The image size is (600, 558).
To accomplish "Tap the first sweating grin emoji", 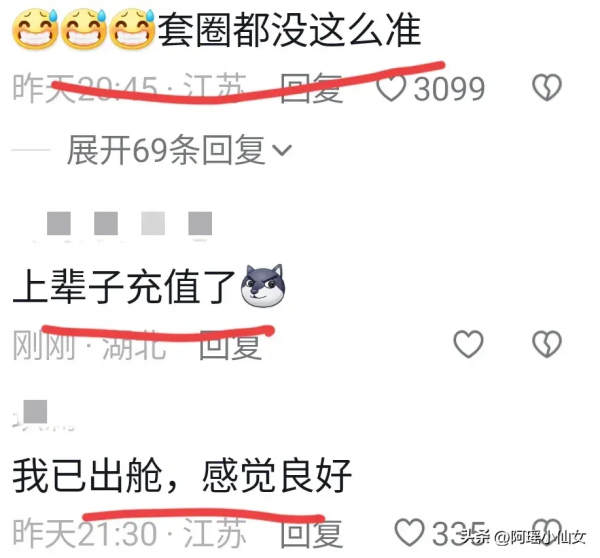I will click(35, 29).
